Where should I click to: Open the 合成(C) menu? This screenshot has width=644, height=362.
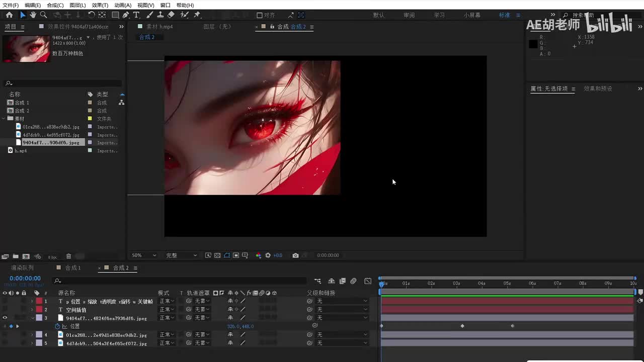point(55,5)
